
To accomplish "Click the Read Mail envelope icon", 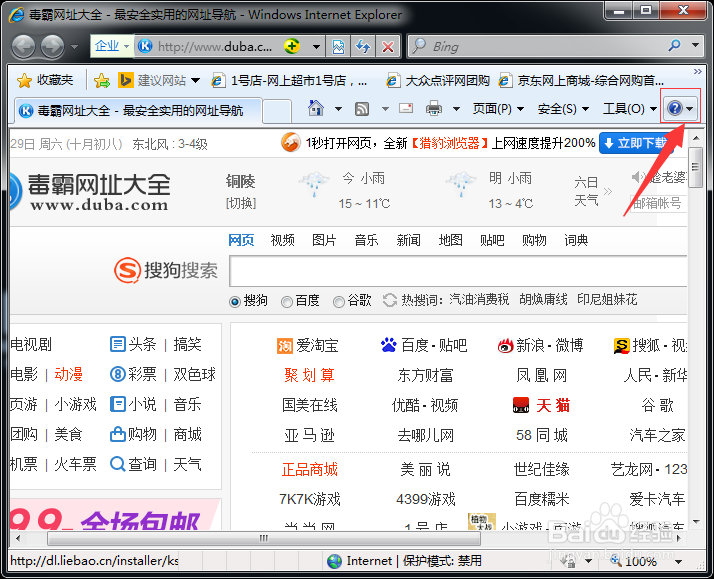I will 406,108.
